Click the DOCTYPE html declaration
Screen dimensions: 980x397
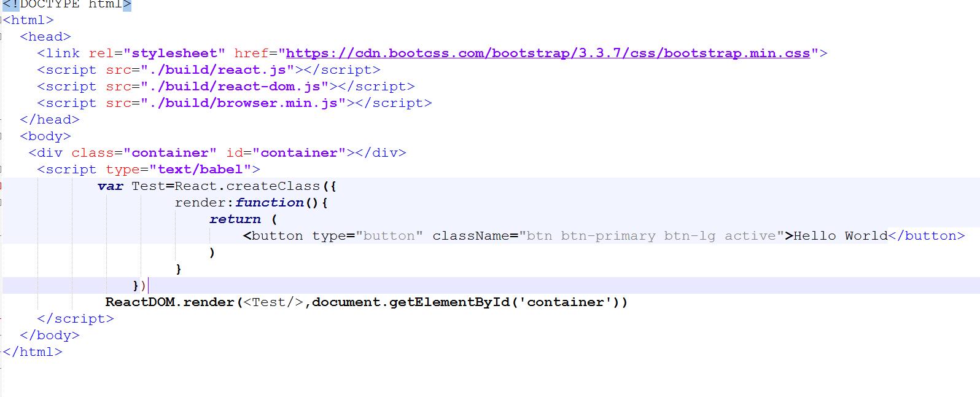67,5
